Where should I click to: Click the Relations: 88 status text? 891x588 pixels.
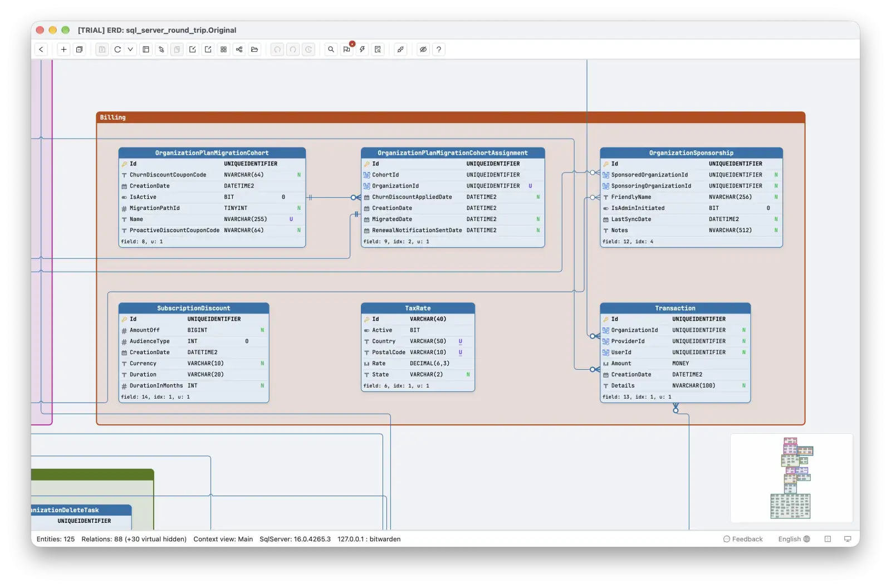(134, 539)
